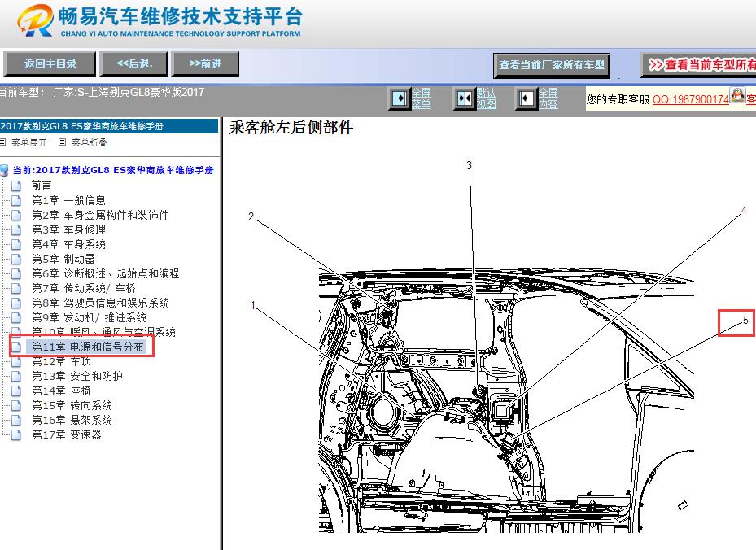756x550 pixels.
Task: Click the page icon beside 第5章
Action: 16,260
